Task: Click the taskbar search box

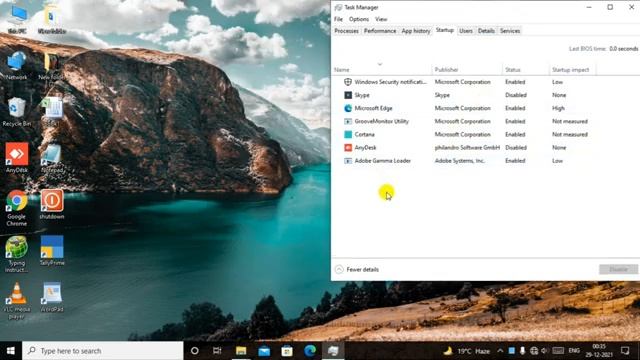Action: pyautogui.click(x=102, y=351)
